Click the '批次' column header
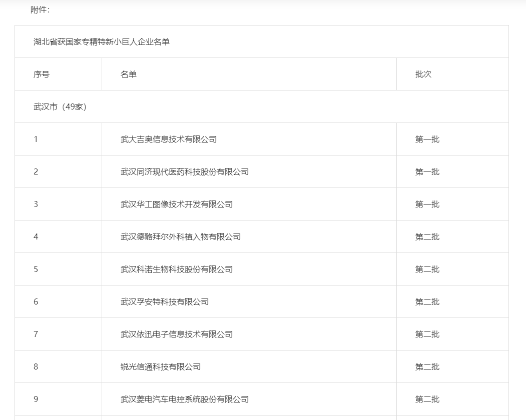This screenshot has width=526, height=420. point(423,74)
